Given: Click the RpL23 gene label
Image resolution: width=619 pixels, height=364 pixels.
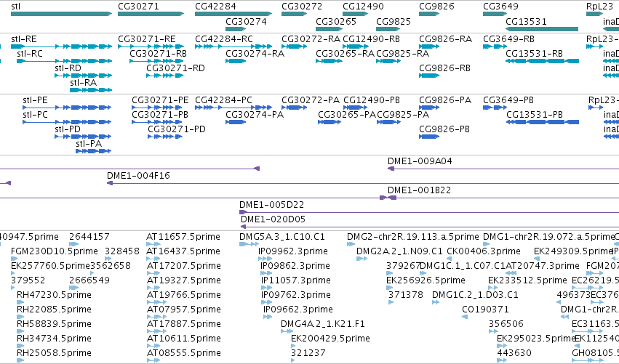Looking at the screenshot, I should [x=599, y=7].
